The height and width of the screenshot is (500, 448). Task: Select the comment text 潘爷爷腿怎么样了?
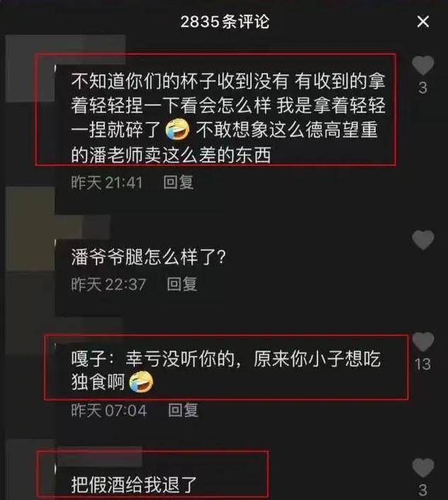[148, 257]
